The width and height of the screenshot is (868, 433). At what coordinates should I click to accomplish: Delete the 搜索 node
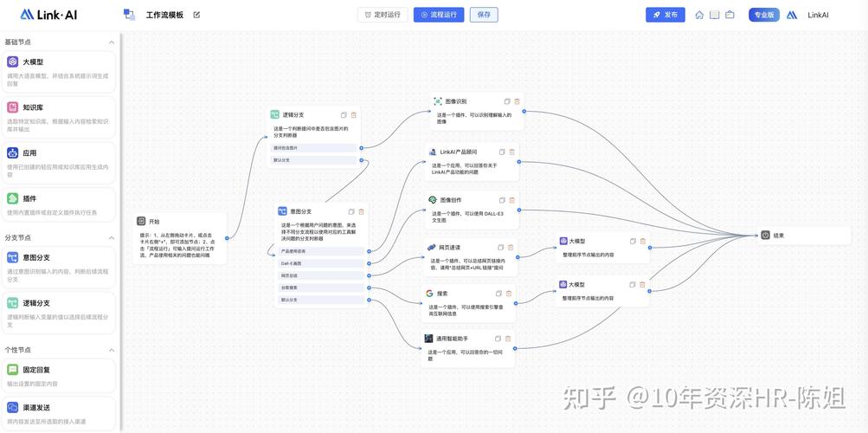pos(509,294)
